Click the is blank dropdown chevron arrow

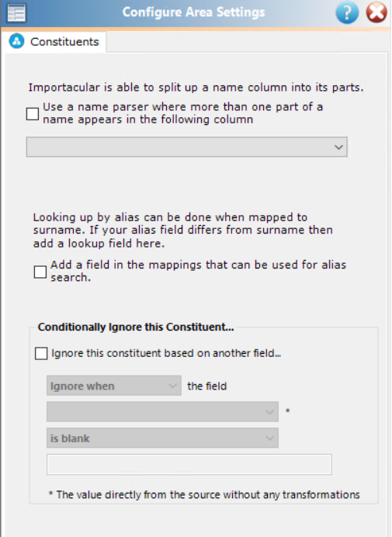tap(269, 438)
